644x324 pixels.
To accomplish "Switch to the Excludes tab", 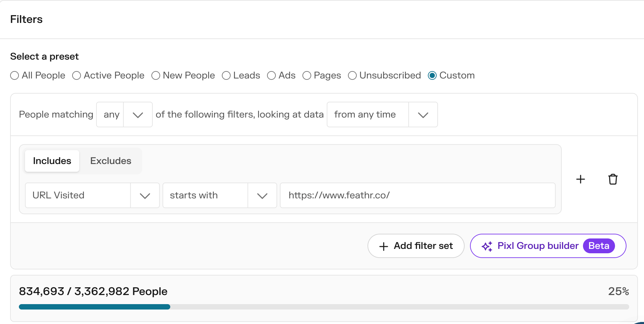I will 111,161.
